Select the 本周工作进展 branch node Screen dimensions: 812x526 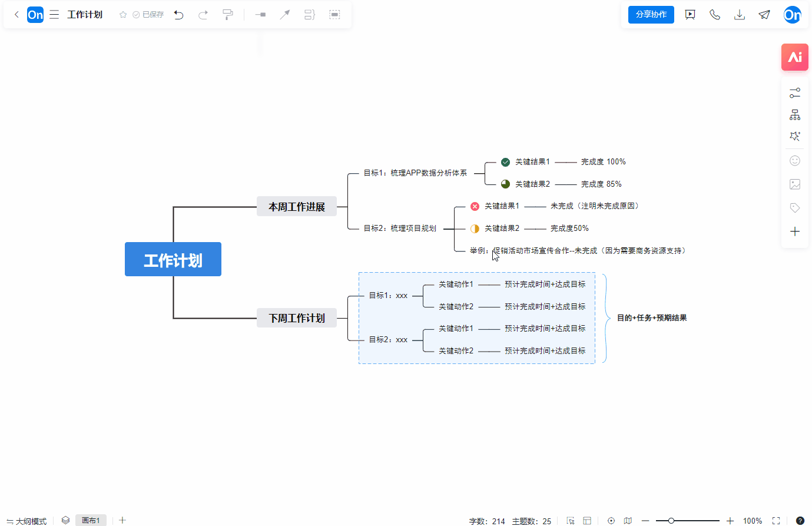(297, 207)
